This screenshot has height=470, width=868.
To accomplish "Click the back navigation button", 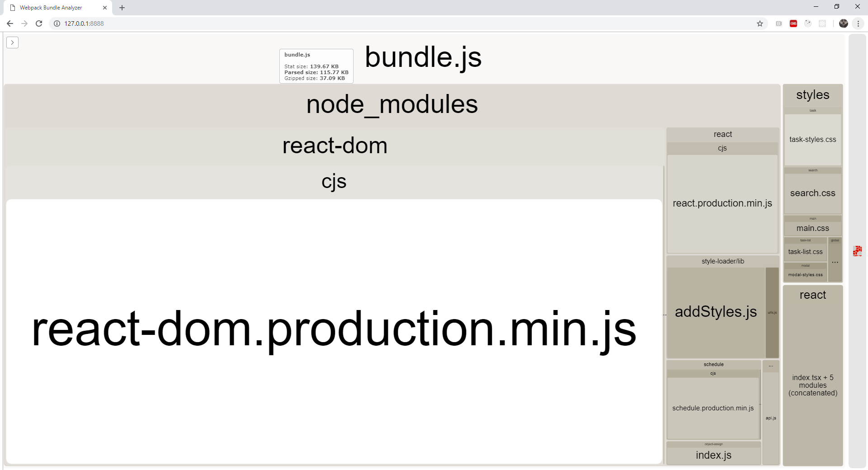I will click(x=10, y=23).
